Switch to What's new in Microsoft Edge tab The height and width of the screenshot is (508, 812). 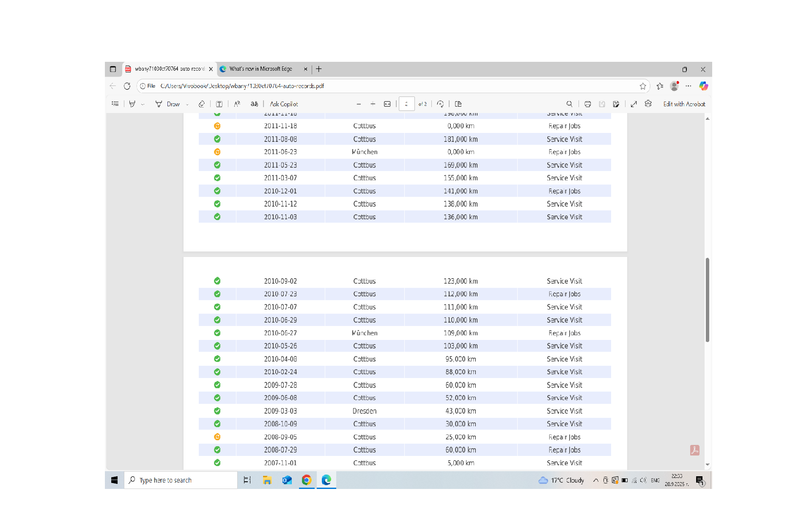click(261, 69)
